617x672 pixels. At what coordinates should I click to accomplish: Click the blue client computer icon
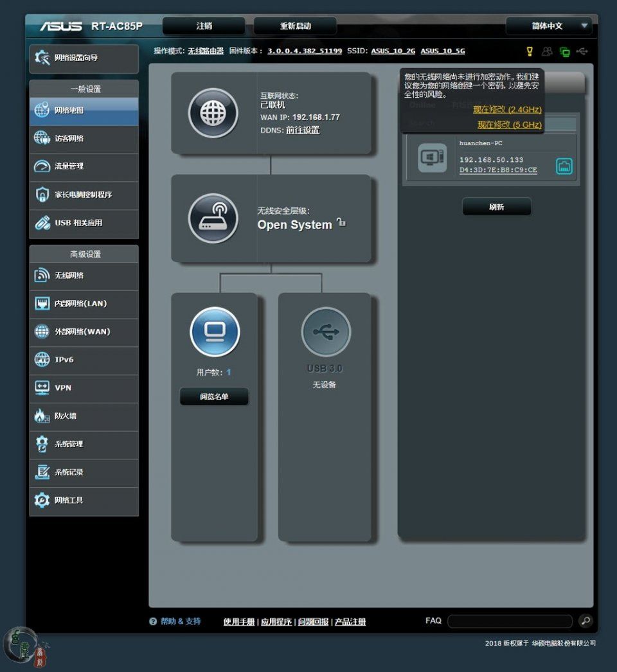click(x=215, y=332)
